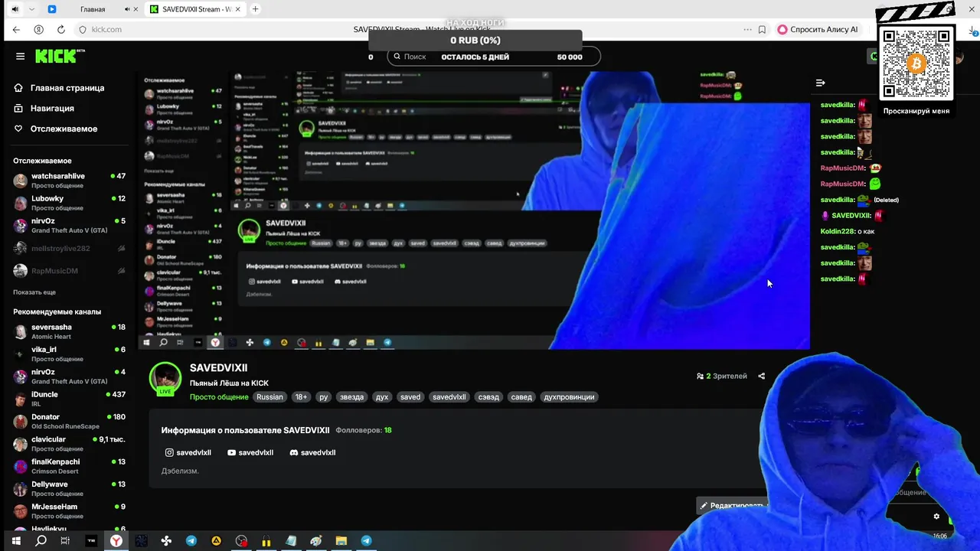Open offline RapMusicDM channel

point(69,271)
